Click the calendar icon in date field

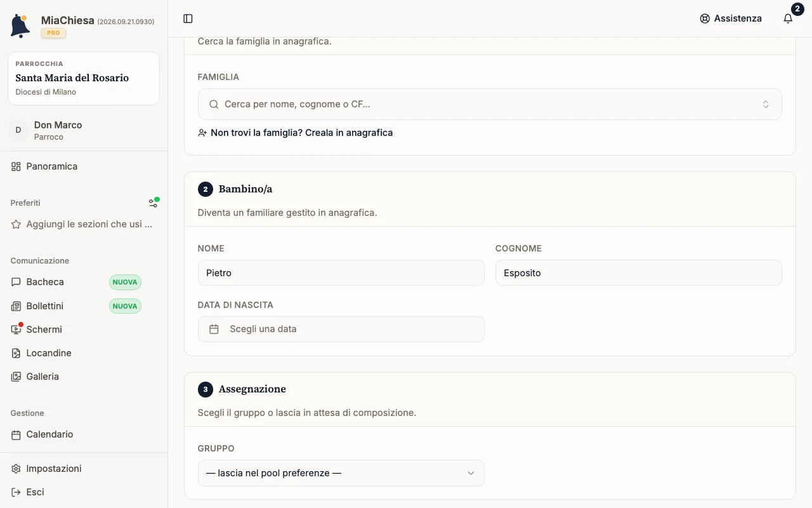[214, 329]
